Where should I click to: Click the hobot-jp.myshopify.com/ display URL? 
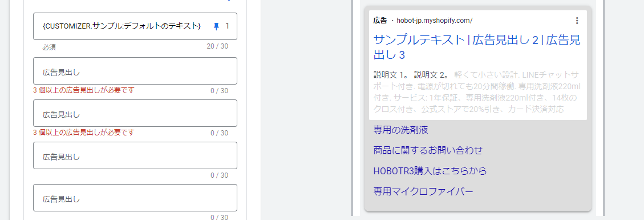pos(435,21)
